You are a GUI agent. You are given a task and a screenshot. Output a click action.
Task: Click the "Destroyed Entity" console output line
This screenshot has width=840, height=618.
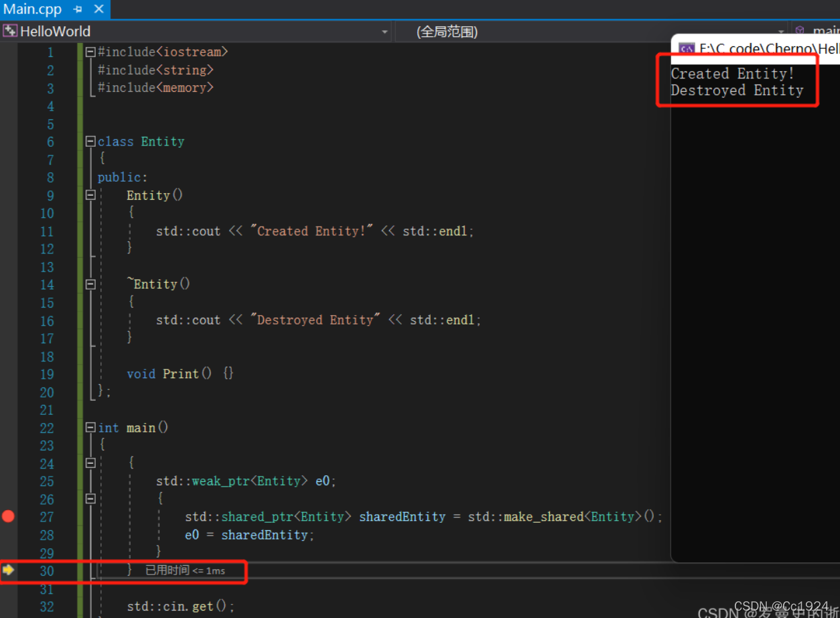pos(737,90)
